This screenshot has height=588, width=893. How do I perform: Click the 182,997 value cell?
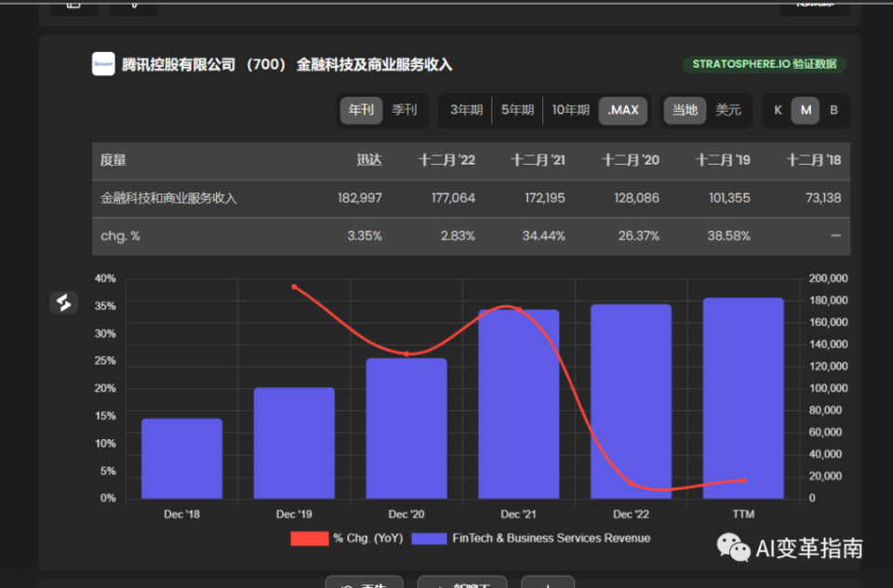click(360, 198)
